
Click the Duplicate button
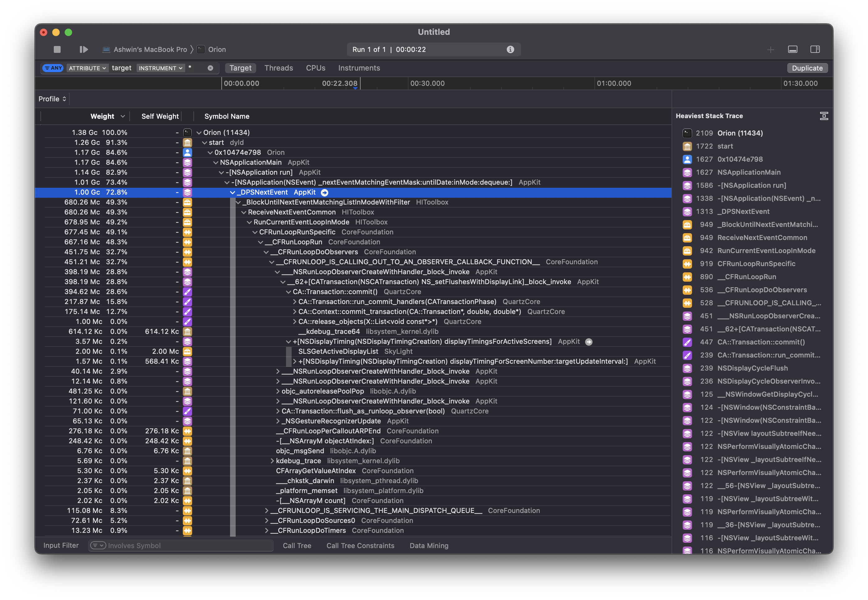tap(807, 68)
